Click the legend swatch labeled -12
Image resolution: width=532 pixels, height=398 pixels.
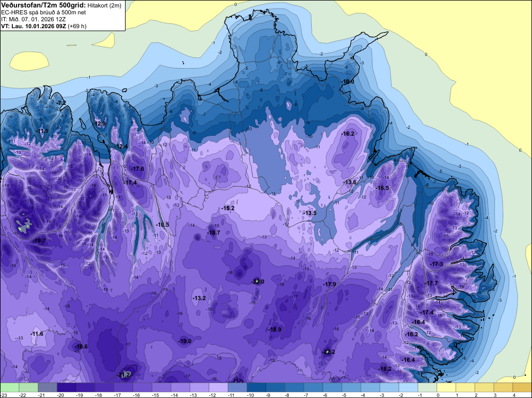coord(219,387)
